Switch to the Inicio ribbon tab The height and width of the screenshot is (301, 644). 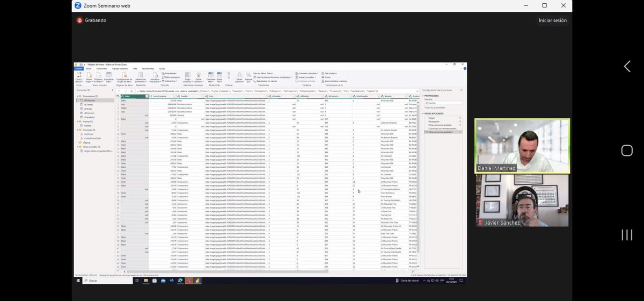89,69
